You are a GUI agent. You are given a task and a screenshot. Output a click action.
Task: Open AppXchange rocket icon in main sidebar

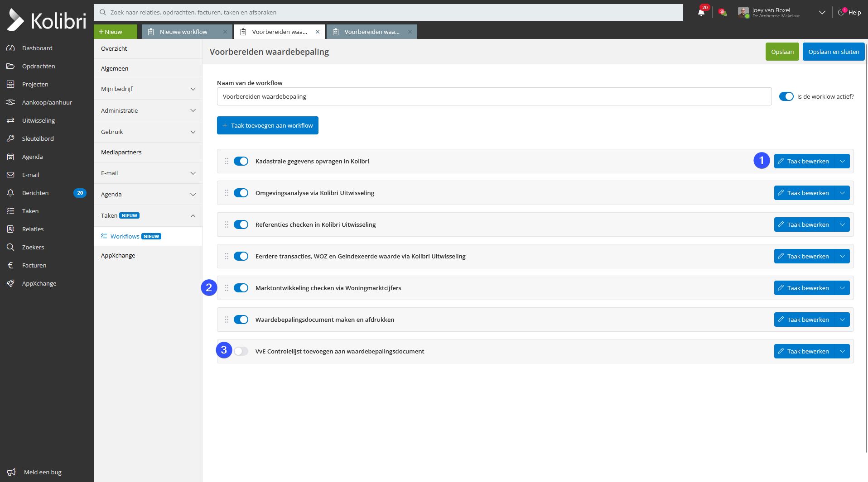point(10,283)
